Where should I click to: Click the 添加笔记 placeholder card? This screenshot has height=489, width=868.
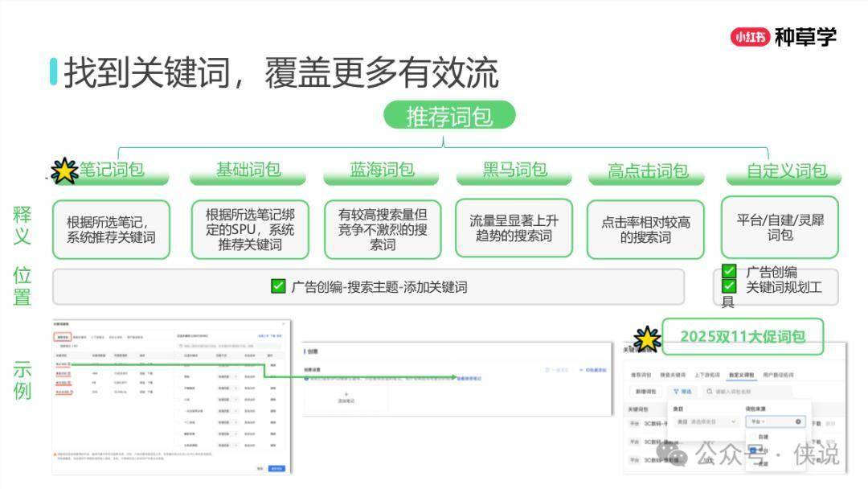(x=346, y=397)
